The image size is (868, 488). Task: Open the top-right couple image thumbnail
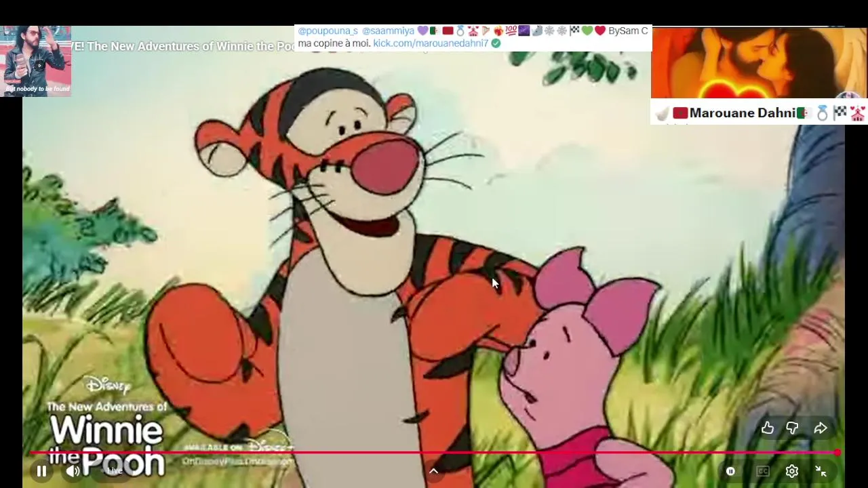[759, 63]
